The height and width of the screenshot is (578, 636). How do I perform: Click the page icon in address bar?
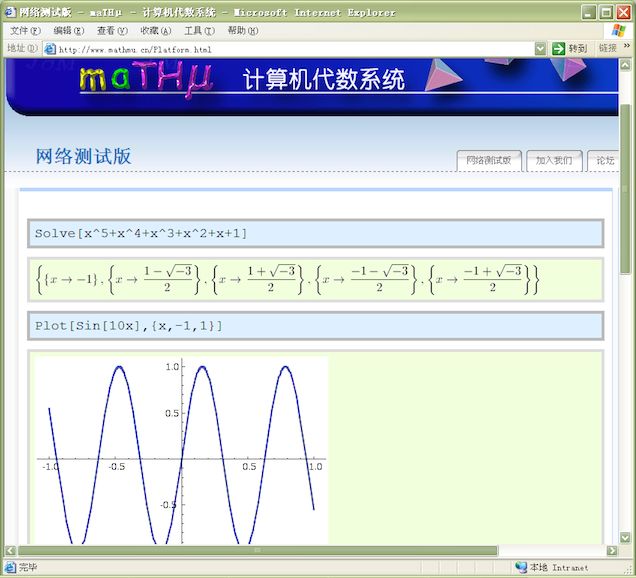pyautogui.click(x=50, y=49)
